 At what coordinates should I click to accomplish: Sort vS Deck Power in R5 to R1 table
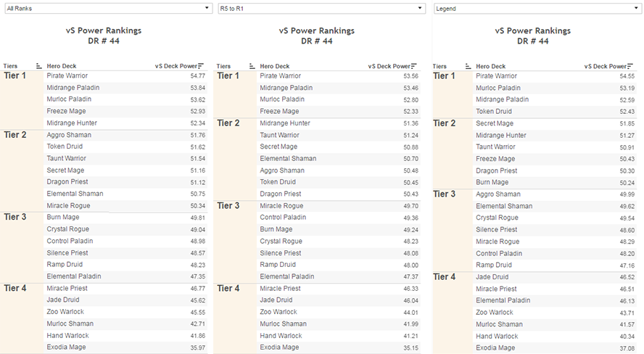[x=414, y=66]
